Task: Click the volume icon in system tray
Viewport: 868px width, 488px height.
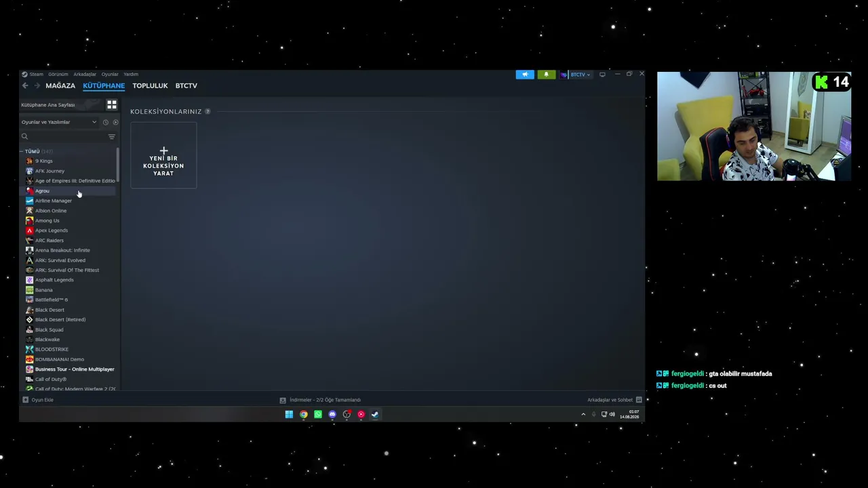Action: [612, 414]
